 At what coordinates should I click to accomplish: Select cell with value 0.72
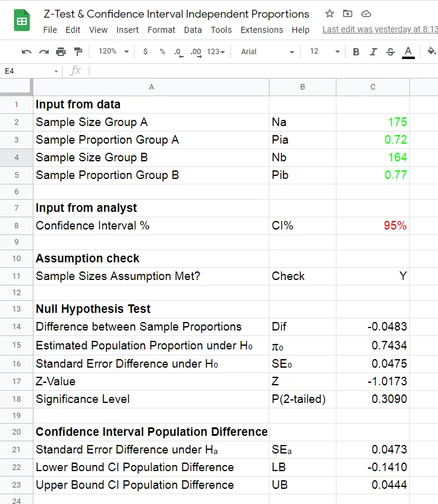(373, 140)
